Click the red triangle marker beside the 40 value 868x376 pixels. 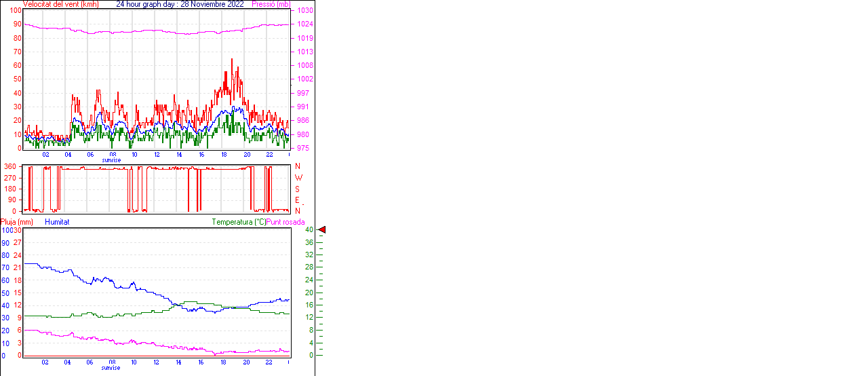coord(322,230)
